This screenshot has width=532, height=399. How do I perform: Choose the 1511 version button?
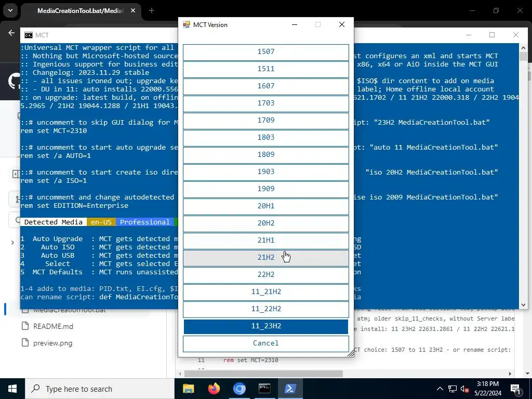[x=265, y=69]
